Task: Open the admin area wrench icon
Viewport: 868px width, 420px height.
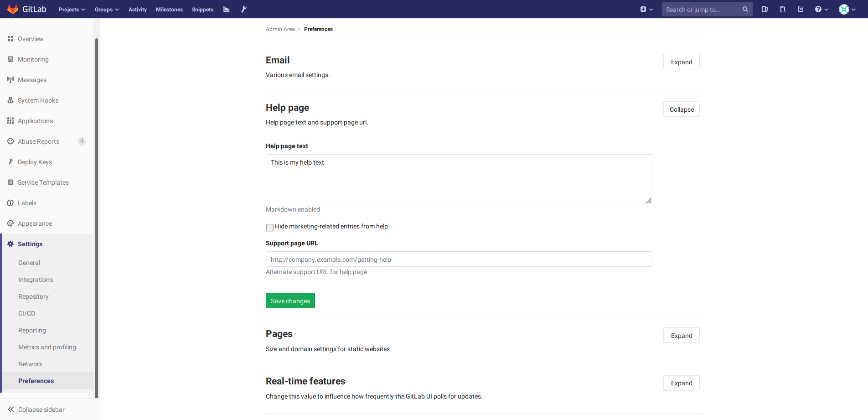Action: (x=244, y=9)
